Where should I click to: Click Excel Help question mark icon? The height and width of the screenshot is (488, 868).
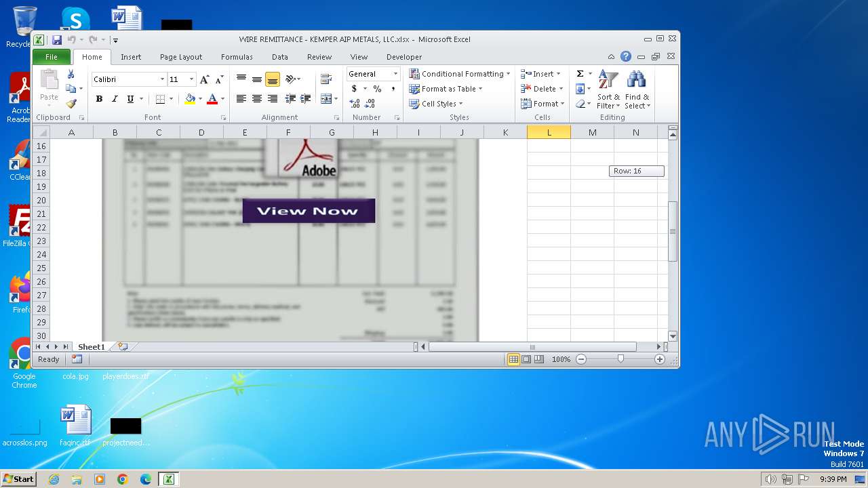tap(626, 57)
